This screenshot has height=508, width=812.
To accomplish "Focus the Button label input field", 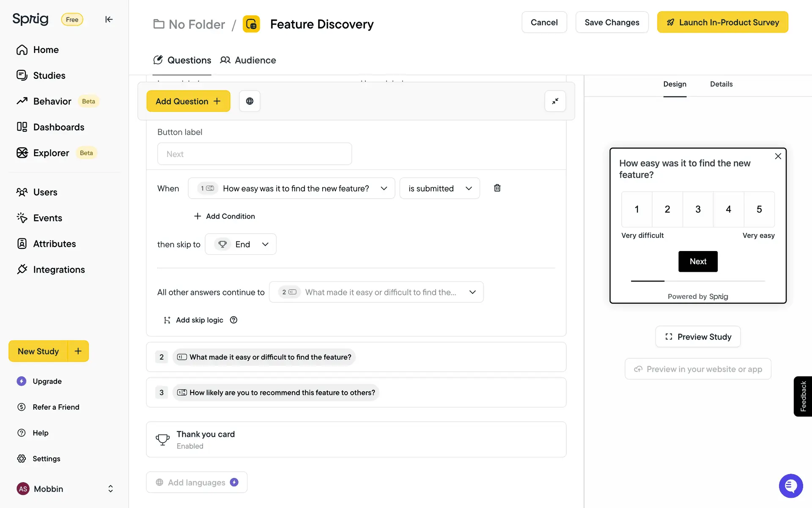I will [254, 154].
